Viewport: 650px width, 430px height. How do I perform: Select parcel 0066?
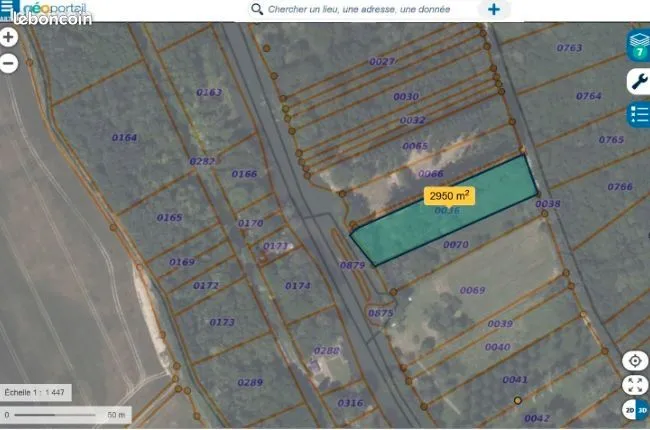tap(431, 173)
